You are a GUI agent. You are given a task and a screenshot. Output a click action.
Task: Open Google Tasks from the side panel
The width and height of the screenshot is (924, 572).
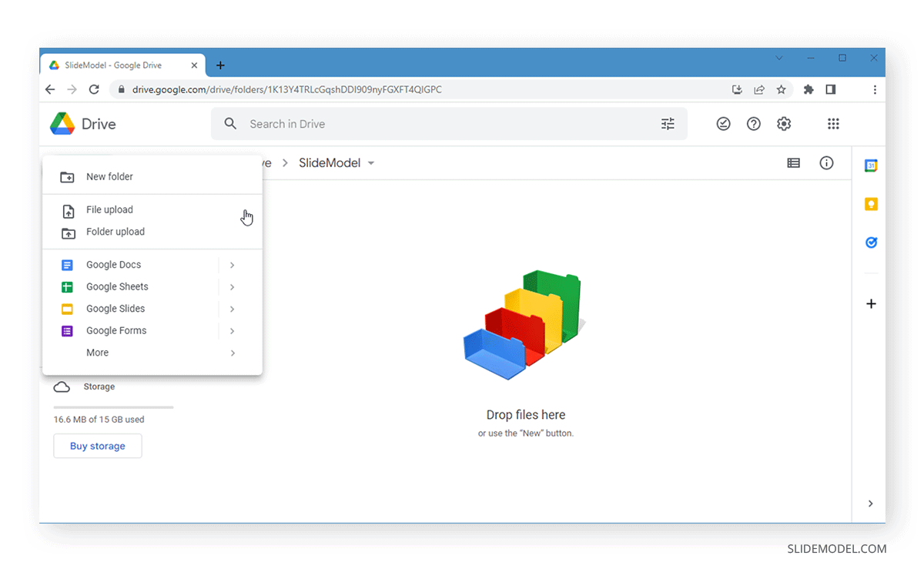tap(871, 242)
